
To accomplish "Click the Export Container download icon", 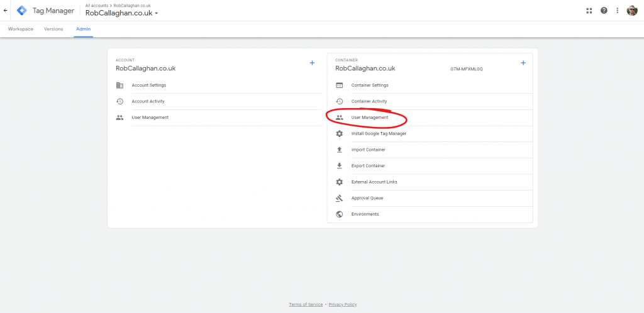I will point(339,166).
